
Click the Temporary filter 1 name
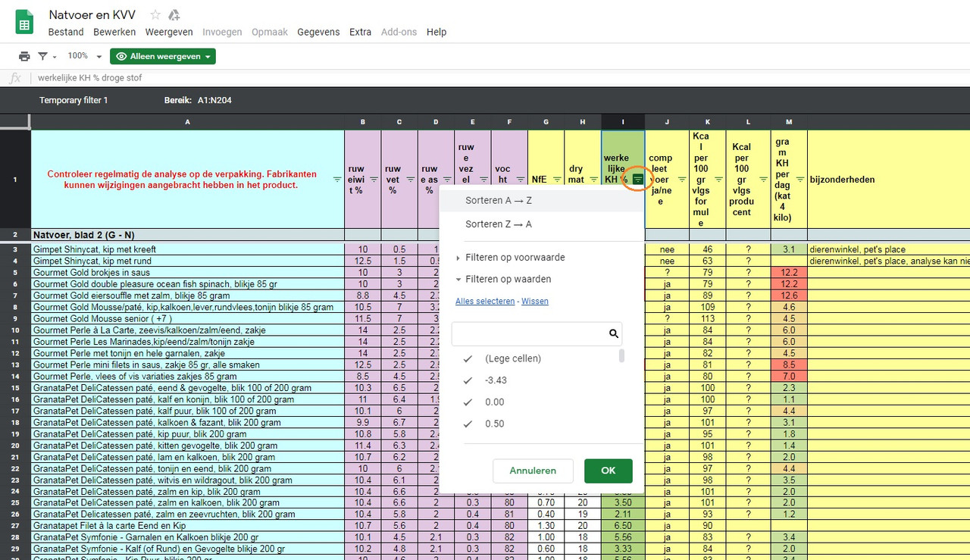74,100
